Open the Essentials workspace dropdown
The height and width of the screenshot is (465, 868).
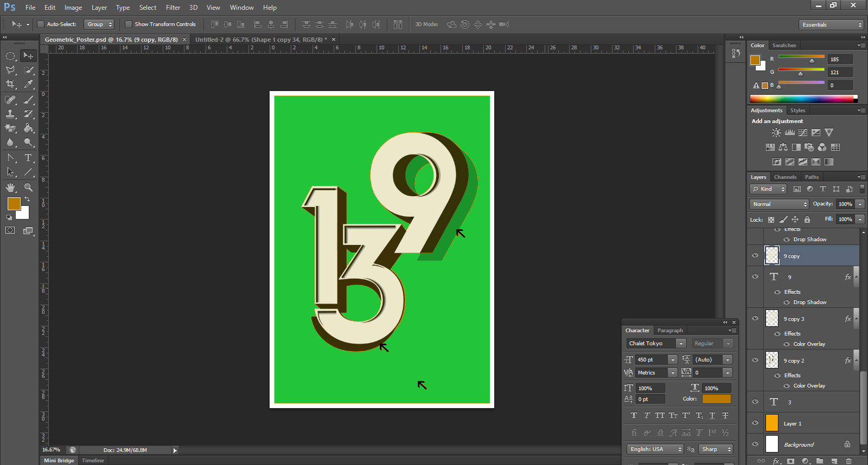[831, 25]
